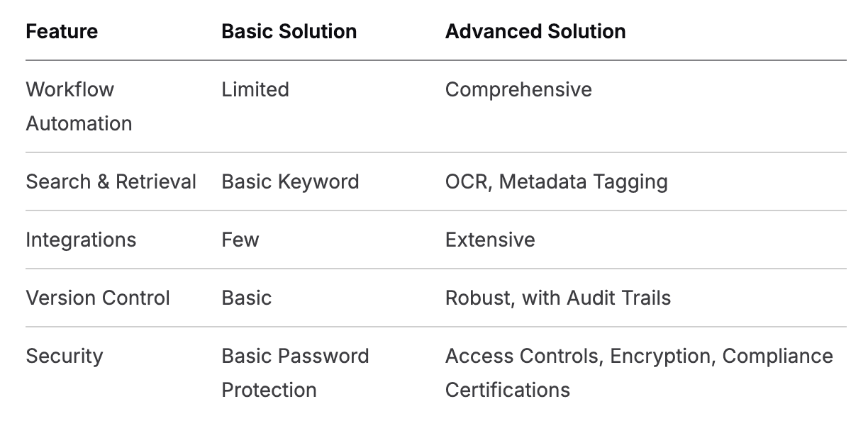Click the Feature column header

(x=62, y=31)
